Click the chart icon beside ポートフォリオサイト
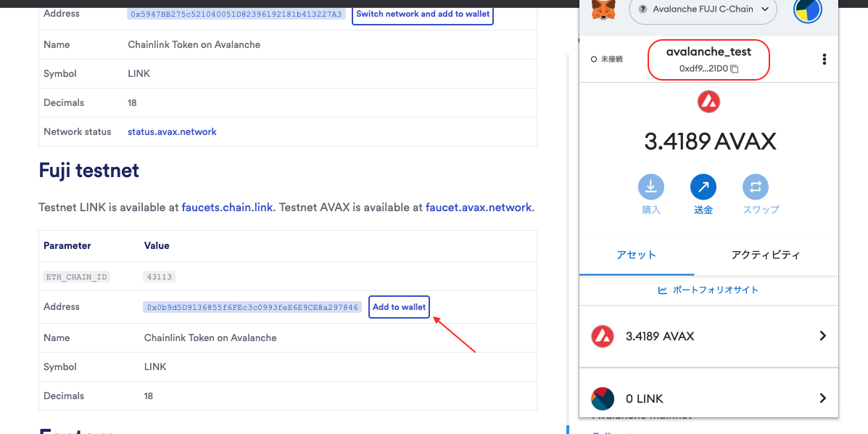 (x=663, y=290)
